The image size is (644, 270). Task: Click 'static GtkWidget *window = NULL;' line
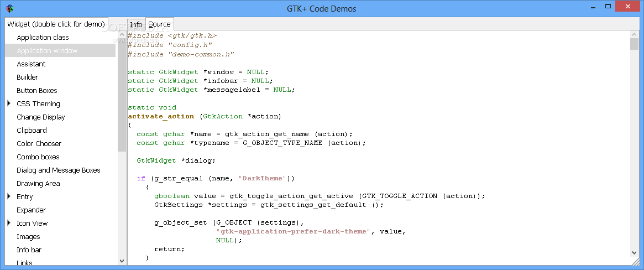(x=198, y=72)
